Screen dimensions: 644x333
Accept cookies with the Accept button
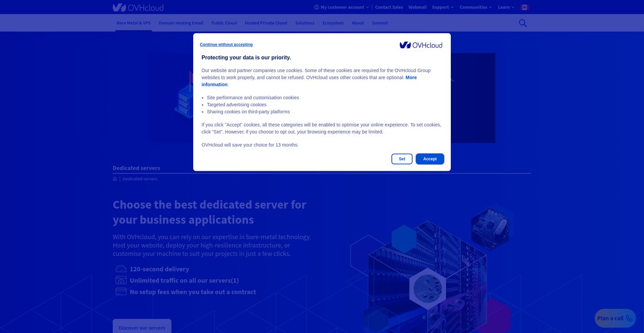coord(430,159)
